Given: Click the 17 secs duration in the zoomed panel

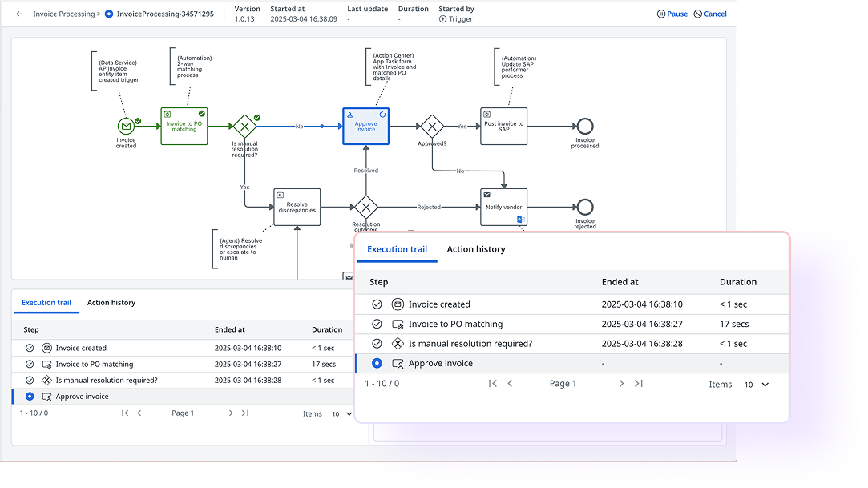Looking at the screenshot, I should point(734,325).
